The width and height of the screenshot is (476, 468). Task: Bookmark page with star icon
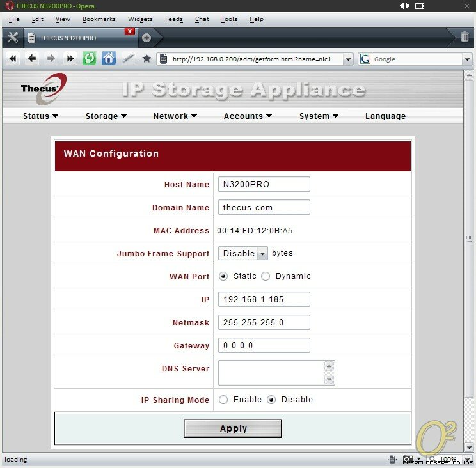pyautogui.click(x=147, y=58)
